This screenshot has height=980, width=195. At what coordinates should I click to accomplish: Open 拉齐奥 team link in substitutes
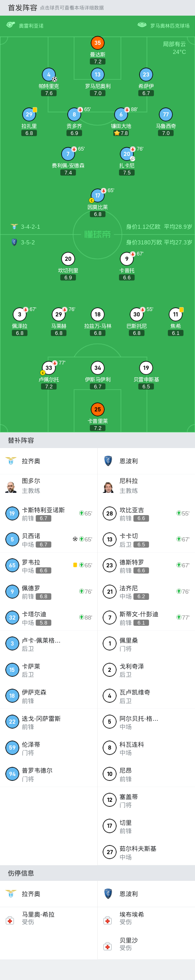click(31, 461)
